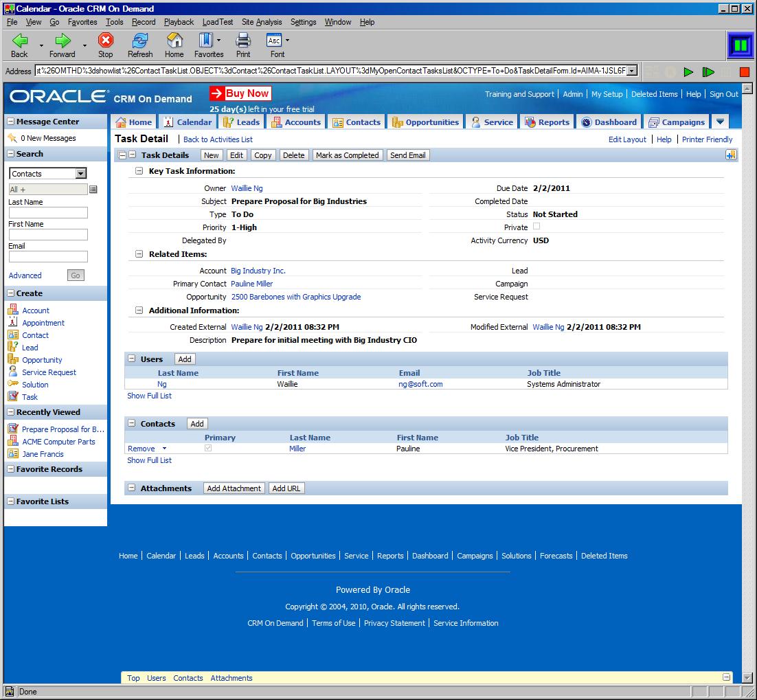Viewport: 757px width, 700px height.
Task: Click the Buy Now button
Action: coord(240,93)
